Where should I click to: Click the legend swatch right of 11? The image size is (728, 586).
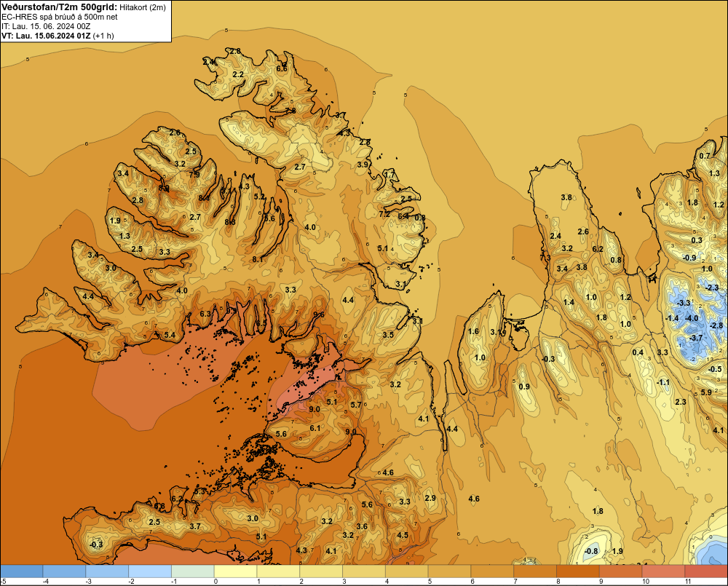point(706,571)
